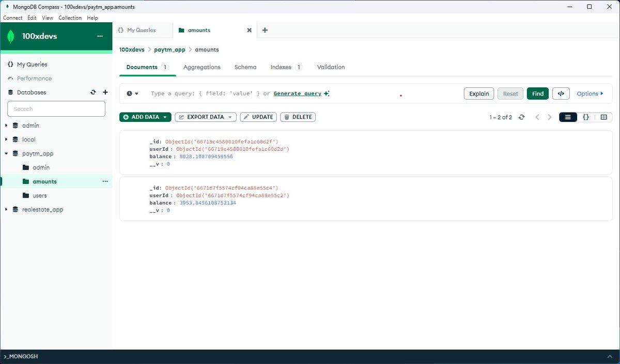
Task: Go to previous page of documents
Action: pos(537,117)
